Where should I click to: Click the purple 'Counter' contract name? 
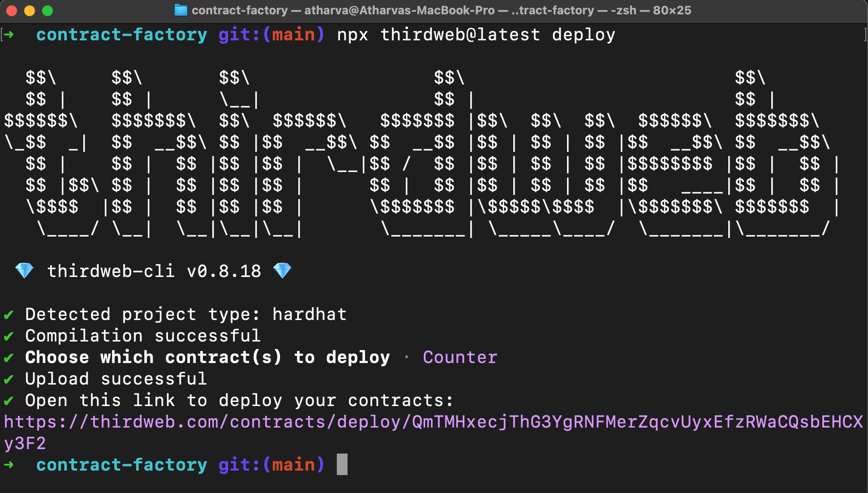(460, 357)
